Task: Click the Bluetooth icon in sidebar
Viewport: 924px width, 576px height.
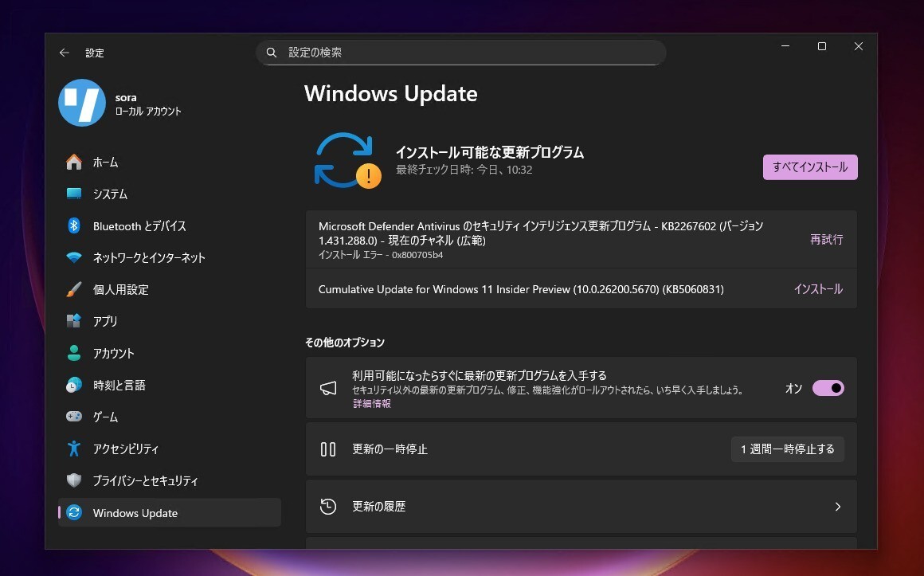Action: [x=73, y=225]
